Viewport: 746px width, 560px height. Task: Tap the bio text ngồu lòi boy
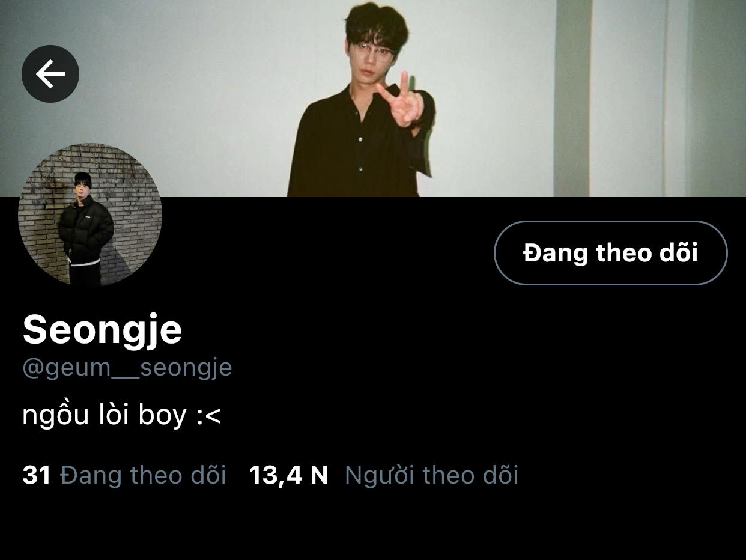(x=122, y=415)
